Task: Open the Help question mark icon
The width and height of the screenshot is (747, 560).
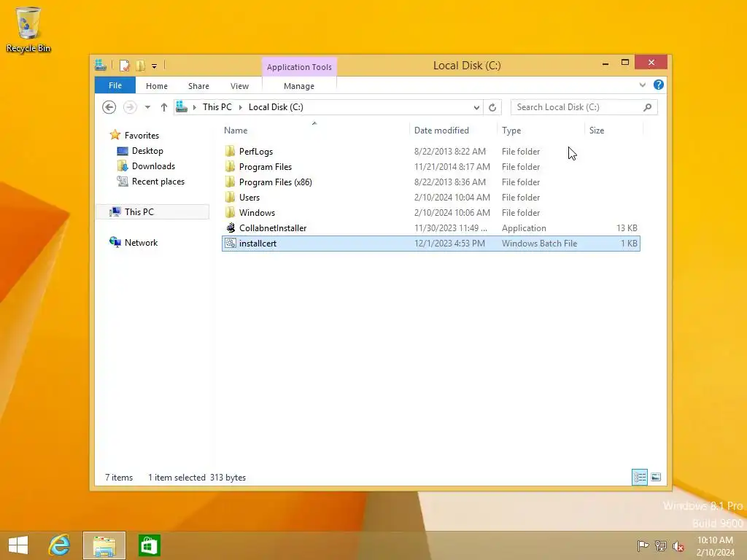Action: [x=659, y=85]
